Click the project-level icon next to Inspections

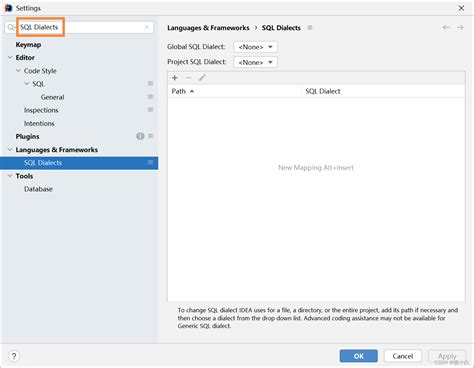coord(150,110)
